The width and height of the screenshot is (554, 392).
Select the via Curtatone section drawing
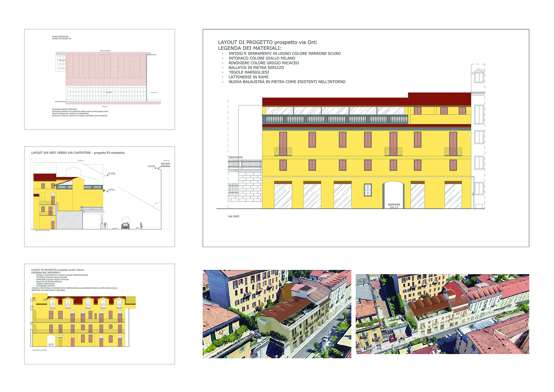pos(99,196)
